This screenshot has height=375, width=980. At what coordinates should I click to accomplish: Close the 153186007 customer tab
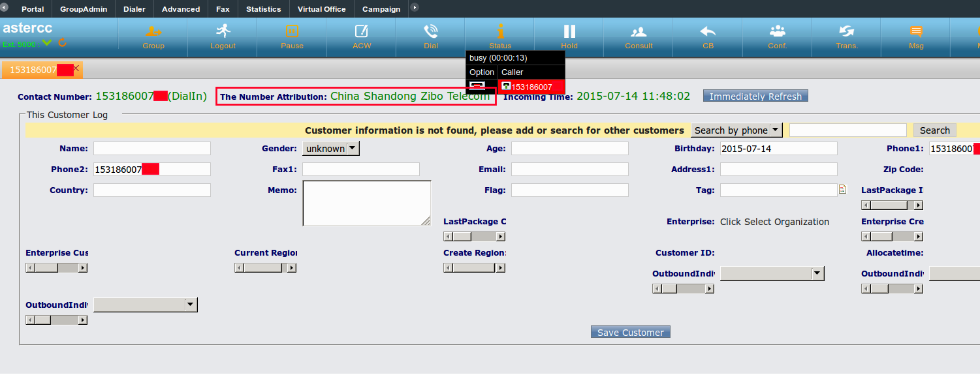[76, 68]
